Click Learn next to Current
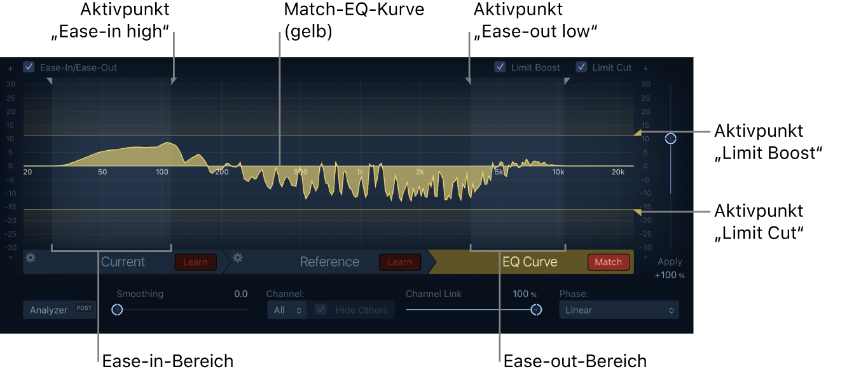 pyautogui.click(x=195, y=261)
